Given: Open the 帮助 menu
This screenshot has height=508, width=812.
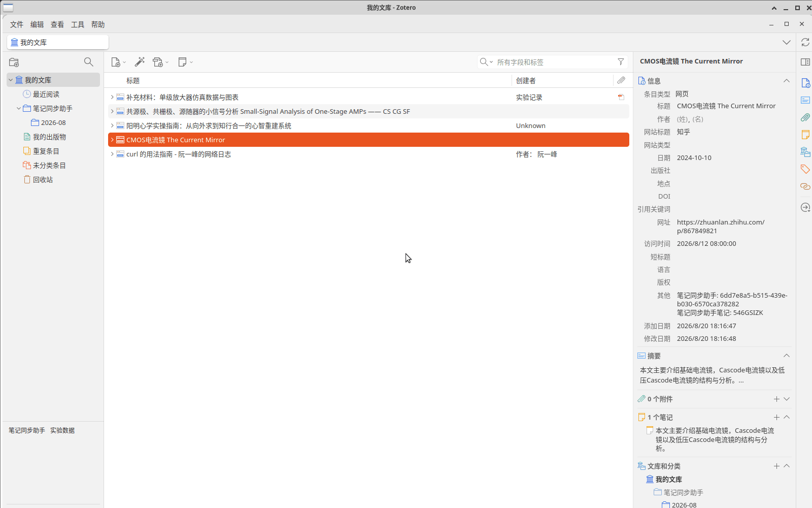Looking at the screenshot, I should tap(98, 24).
